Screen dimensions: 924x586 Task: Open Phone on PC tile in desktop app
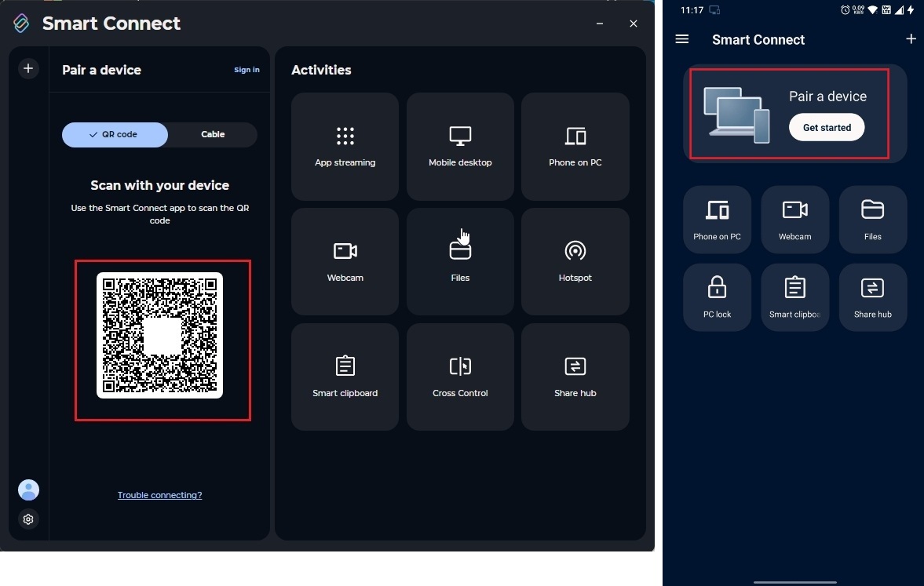(x=575, y=147)
